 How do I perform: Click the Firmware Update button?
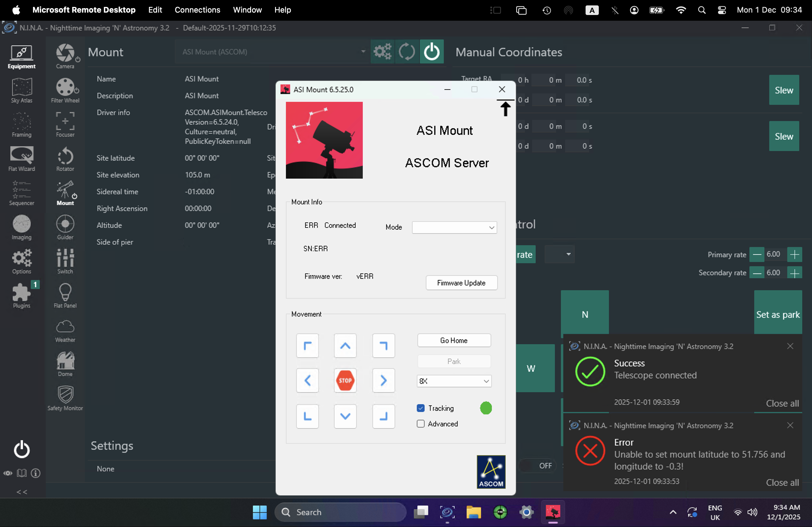[x=461, y=283]
